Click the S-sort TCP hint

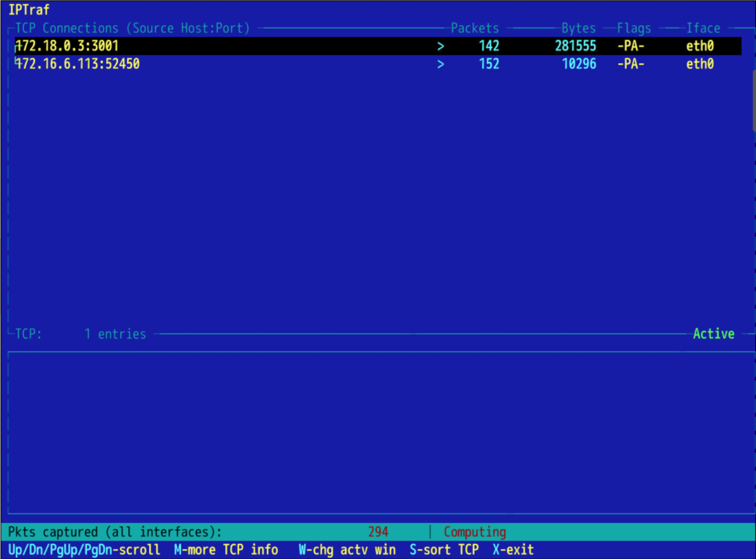point(444,550)
